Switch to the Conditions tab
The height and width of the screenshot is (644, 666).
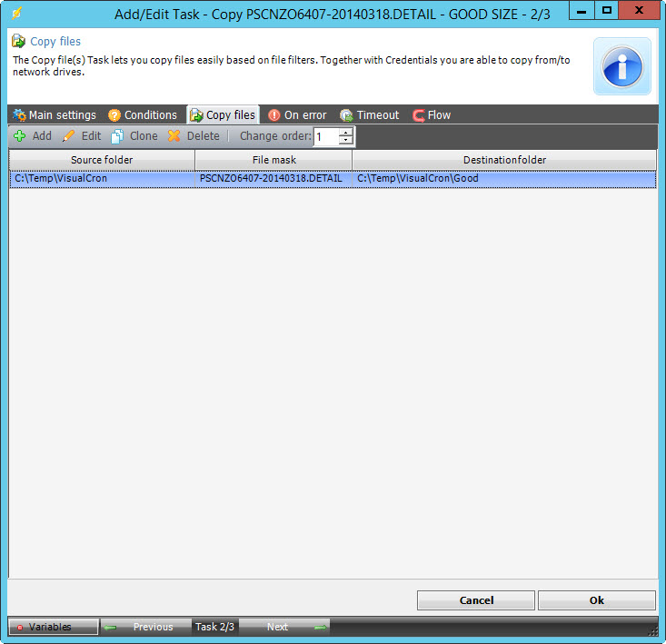pyautogui.click(x=142, y=115)
